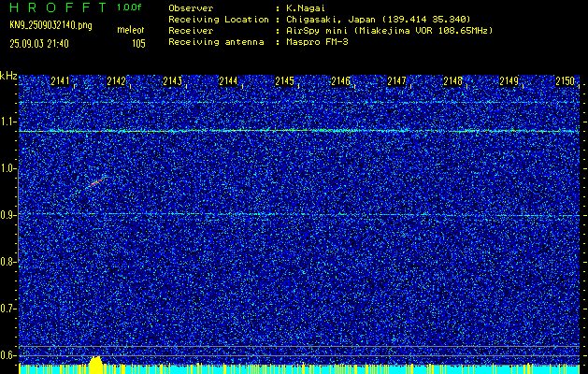Click the Receiver field label
Screen dimensions: 588x374
pyautogui.click(x=191, y=31)
